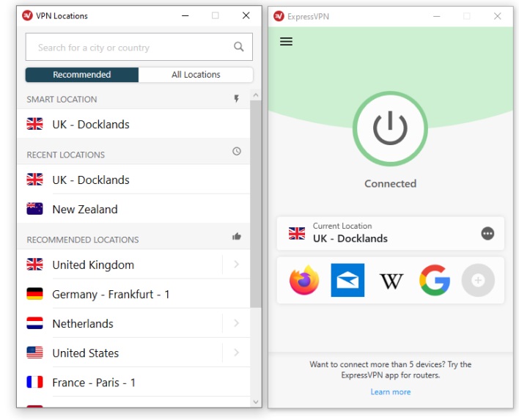This screenshot has height=420, width=519.
Task: Expand United Kingdom server locations
Action: 236,265
